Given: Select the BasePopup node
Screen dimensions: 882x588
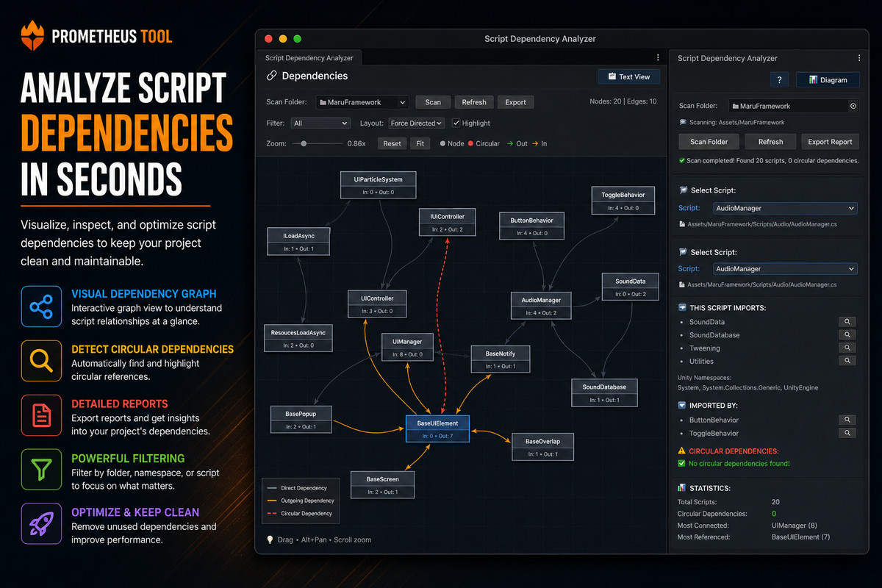Looking at the screenshot, I should pos(301,420).
